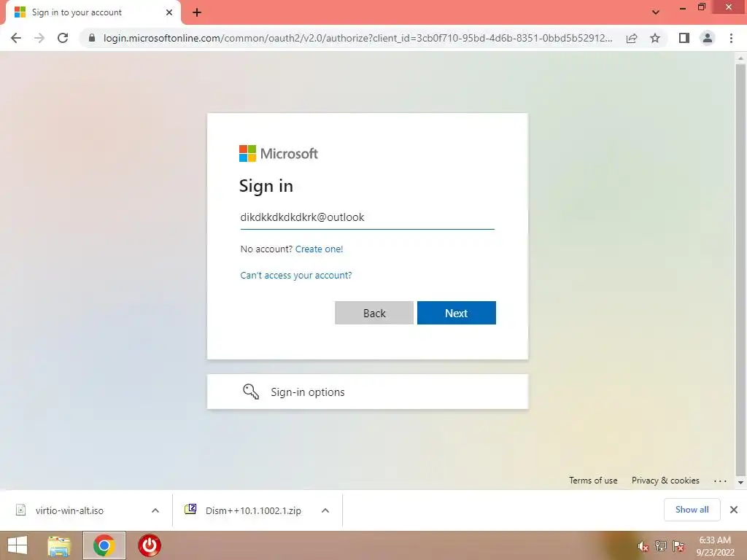Open Sign-in options
This screenshot has height=560, width=747.
tap(368, 392)
